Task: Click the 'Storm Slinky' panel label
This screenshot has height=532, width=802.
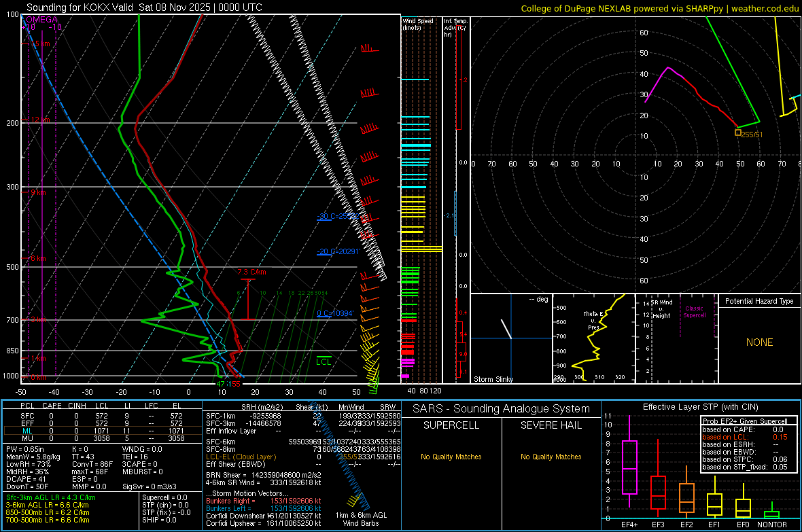Action: pos(493,379)
